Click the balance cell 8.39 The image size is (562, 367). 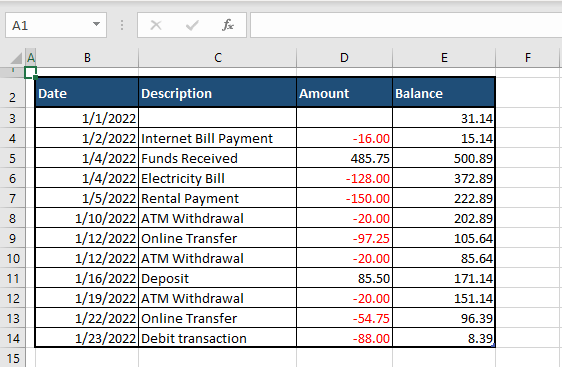pyautogui.click(x=444, y=338)
